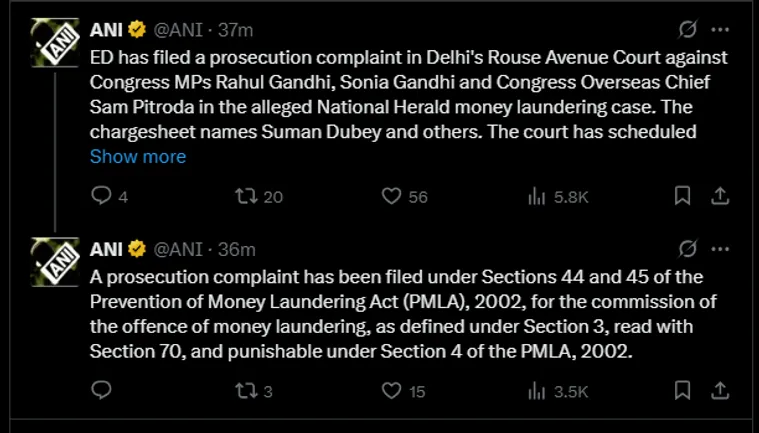Like the tweet with 56 likes
This screenshot has width=759, height=433.
pos(393,196)
